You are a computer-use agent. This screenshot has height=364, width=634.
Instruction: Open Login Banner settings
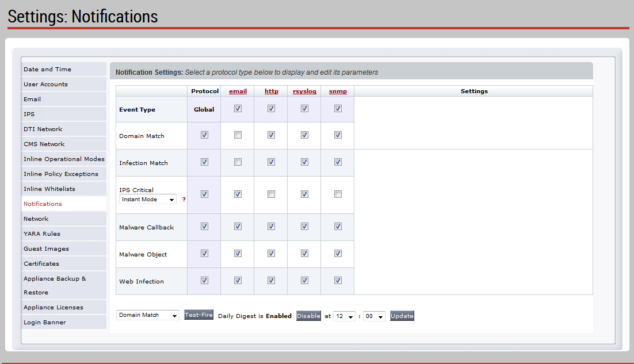[64, 322]
